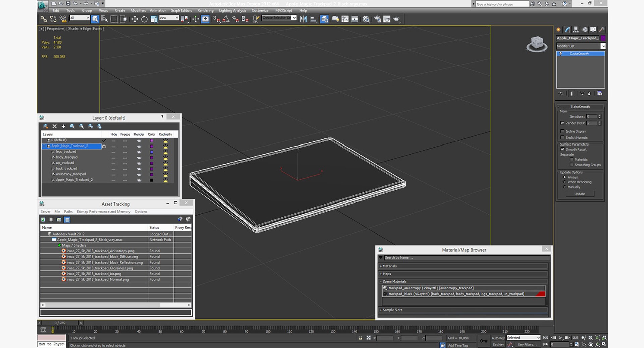The image size is (644, 348).
Task: Click Refresh icon in Asset Tracking
Action: coord(43,220)
